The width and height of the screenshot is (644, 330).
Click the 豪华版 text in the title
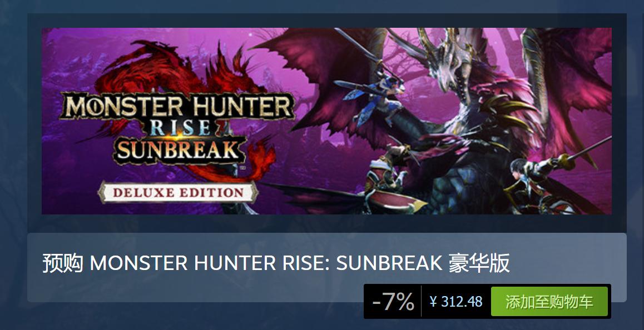[479, 263]
